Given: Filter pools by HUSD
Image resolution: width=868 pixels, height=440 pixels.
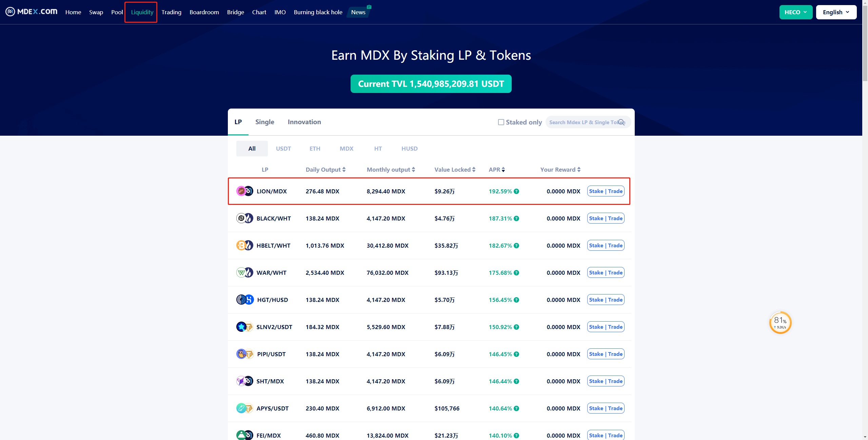Looking at the screenshot, I should point(410,149).
